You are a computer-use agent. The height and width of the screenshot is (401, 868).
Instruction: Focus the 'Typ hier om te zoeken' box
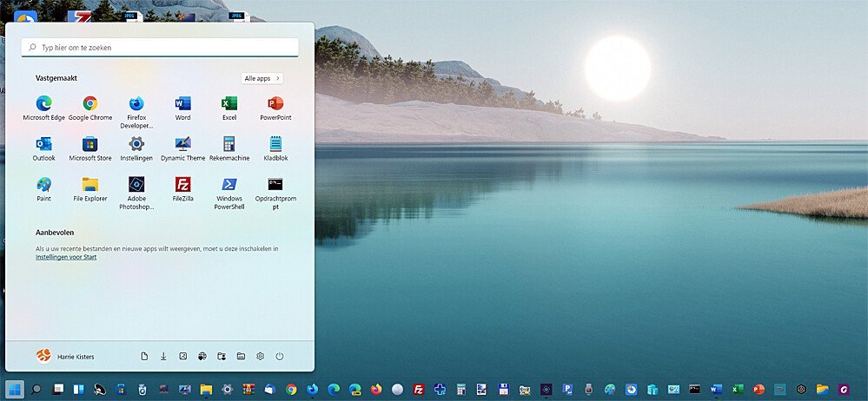point(160,48)
